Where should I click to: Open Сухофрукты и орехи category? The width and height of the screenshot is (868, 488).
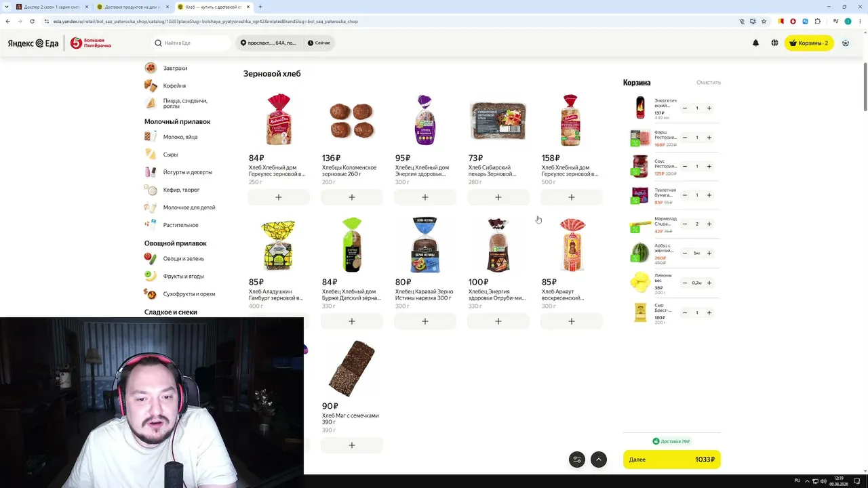coord(189,293)
